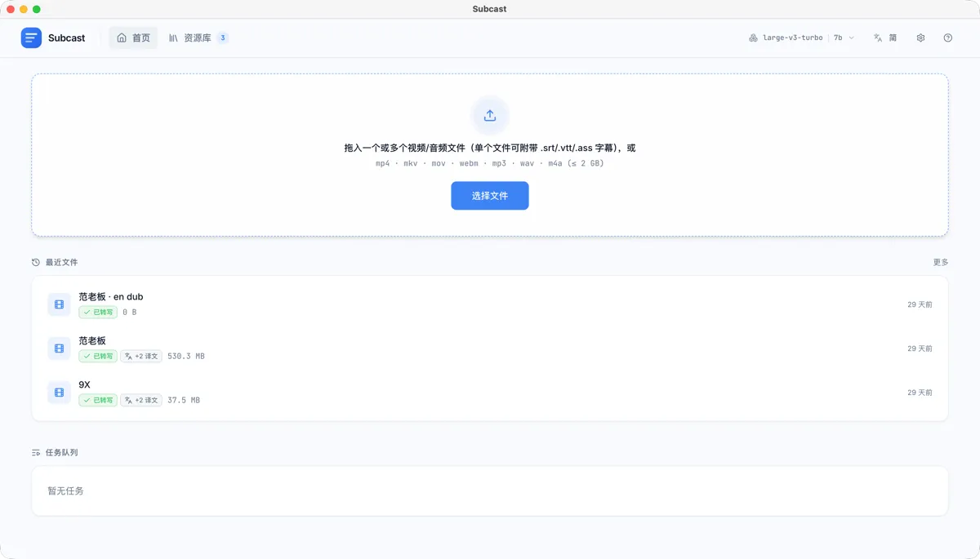Image resolution: width=980 pixels, height=559 pixels.
Task: Click the +2 译文 badge on 9X
Action: [x=141, y=400]
